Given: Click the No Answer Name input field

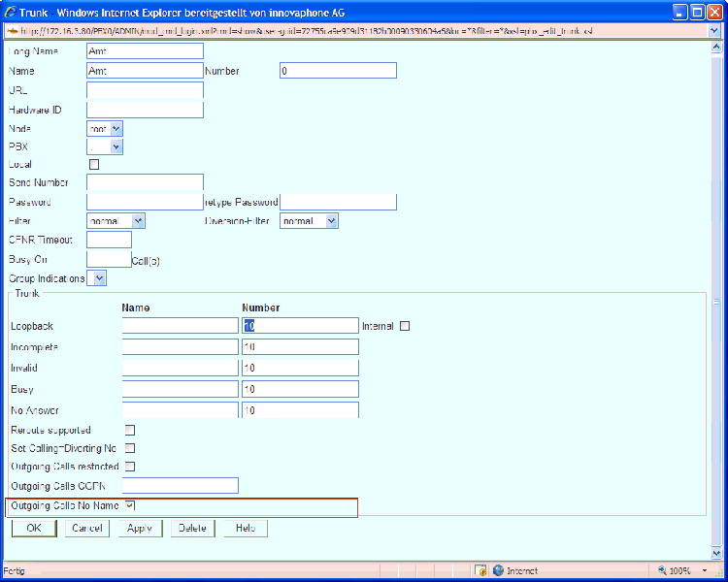Looking at the screenshot, I should 181,409.
